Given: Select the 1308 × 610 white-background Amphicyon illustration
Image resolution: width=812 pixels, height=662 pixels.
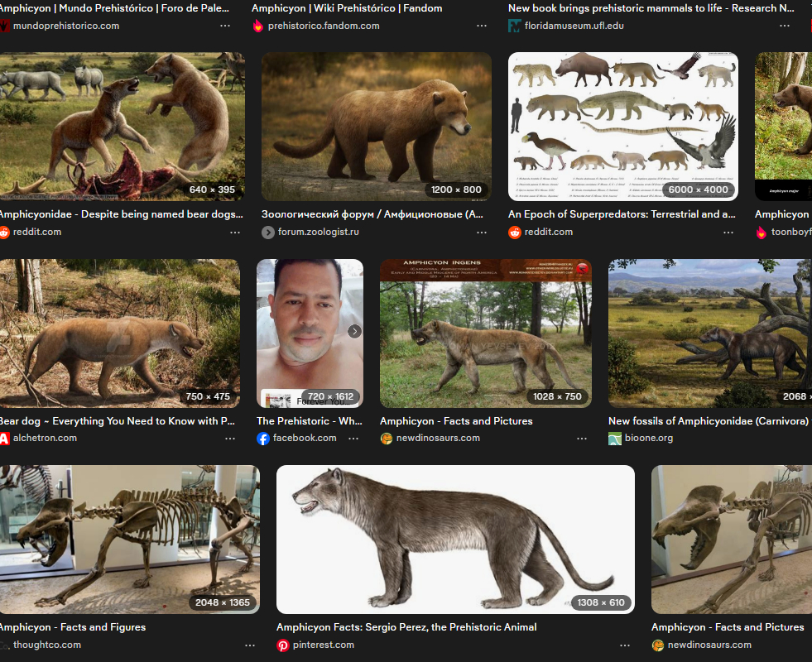Looking at the screenshot, I should point(455,539).
